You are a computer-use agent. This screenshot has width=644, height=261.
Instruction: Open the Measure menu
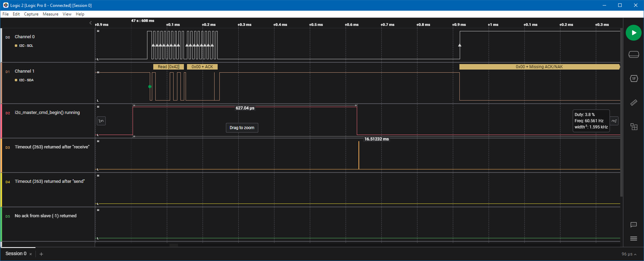point(51,14)
